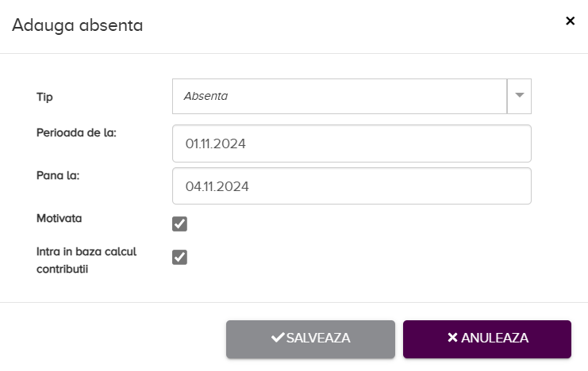Toggle Intra in baza calcul contributii checkbox
Screen dimensions: 588x371
(x=180, y=257)
